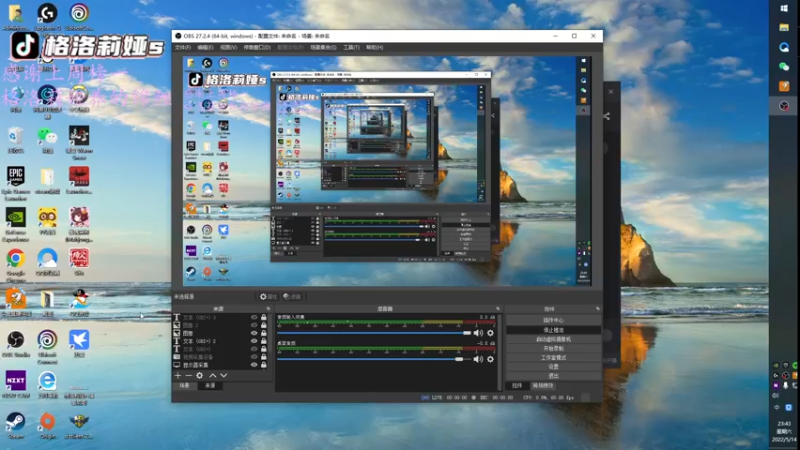Open the Logitech G HUB desktop icon
Screen dimensions: 800x450
tap(47, 16)
